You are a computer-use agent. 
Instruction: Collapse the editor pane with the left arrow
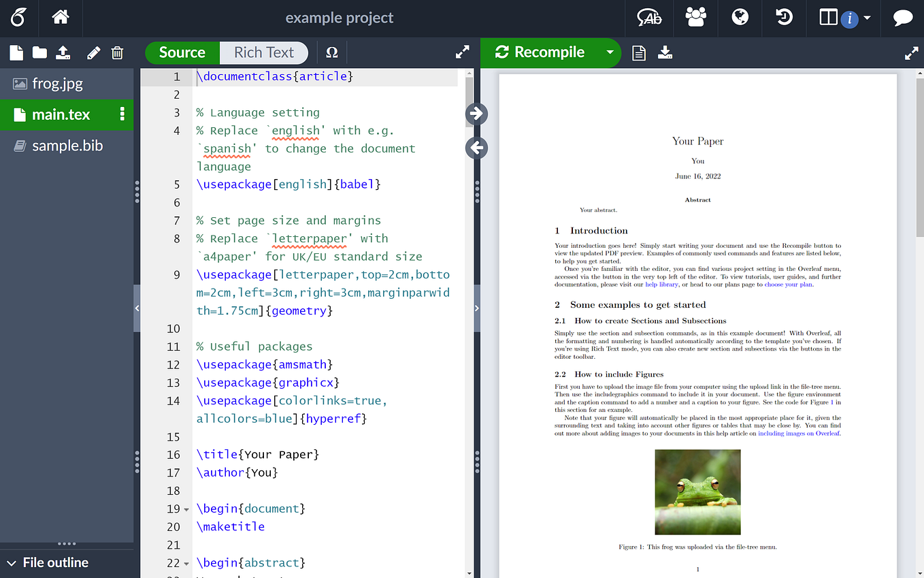point(476,148)
